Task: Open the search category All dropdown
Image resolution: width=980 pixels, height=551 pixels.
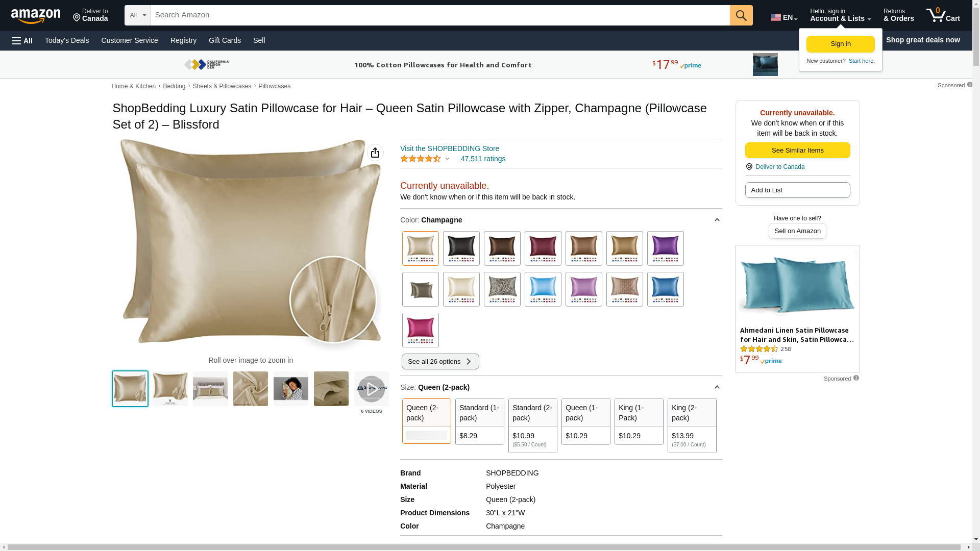Action: tap(138, 15)
